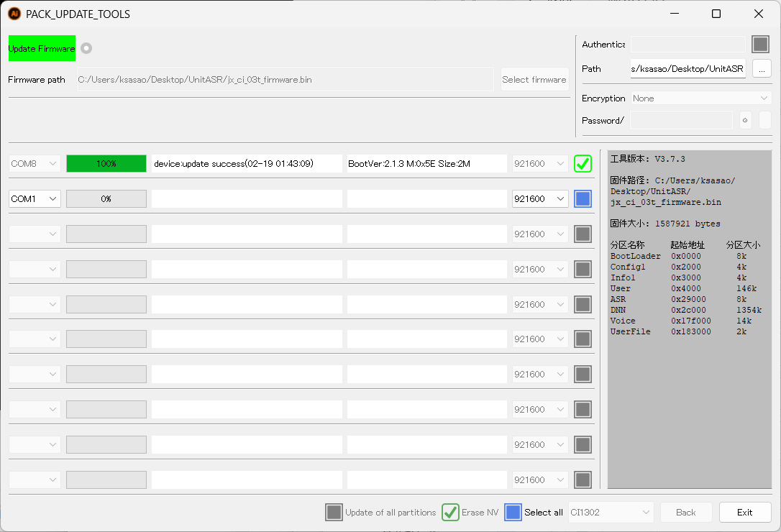Toggle the third row gray checkbox
This screenshot has height=532, width=781.
pyautogui.click(x=583, y=234)
